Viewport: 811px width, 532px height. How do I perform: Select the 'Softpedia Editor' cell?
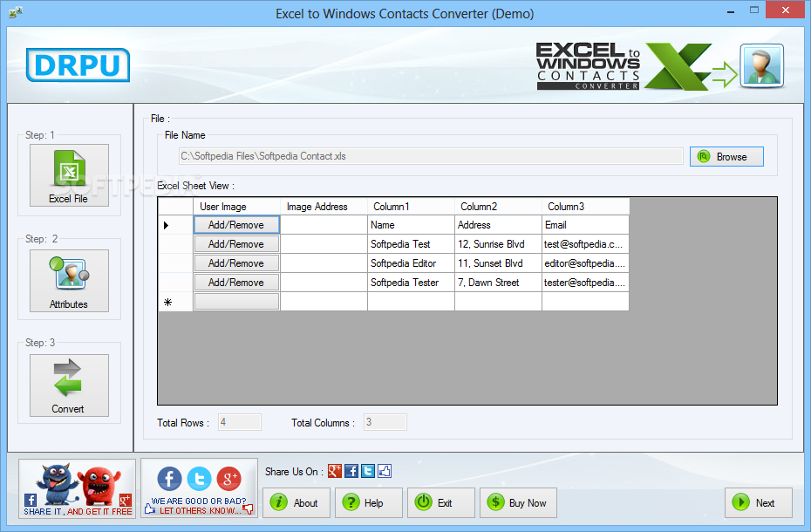click(x=412, y=263)
